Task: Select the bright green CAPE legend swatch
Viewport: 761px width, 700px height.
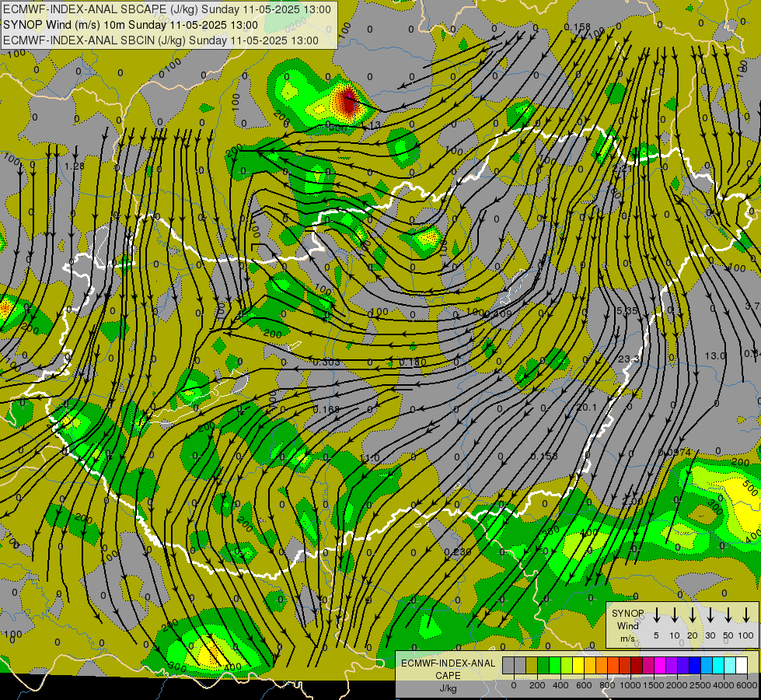Action: click(x=555, y=665)
